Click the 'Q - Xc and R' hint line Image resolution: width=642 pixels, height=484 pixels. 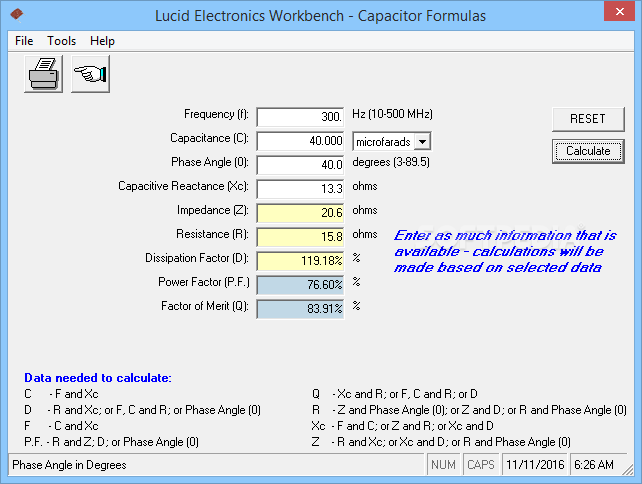[395, 394]
